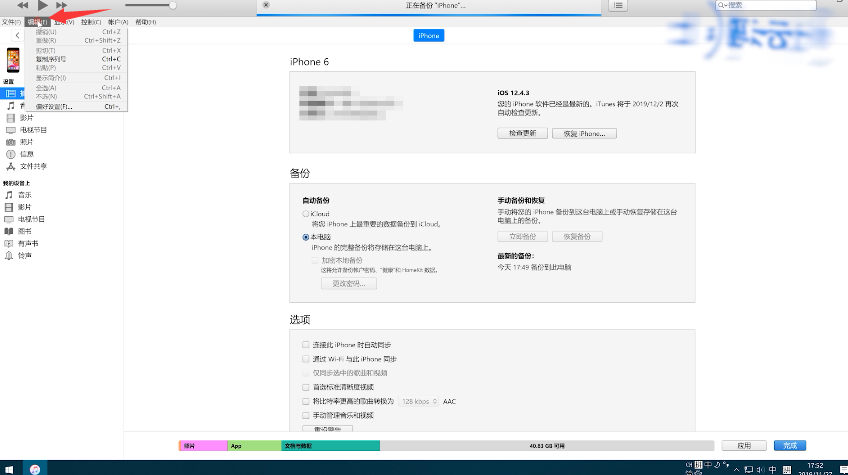Open the 帮助(H) menu
The width and height of the screenshot is (848, 475).
click(x=145, y=22)
